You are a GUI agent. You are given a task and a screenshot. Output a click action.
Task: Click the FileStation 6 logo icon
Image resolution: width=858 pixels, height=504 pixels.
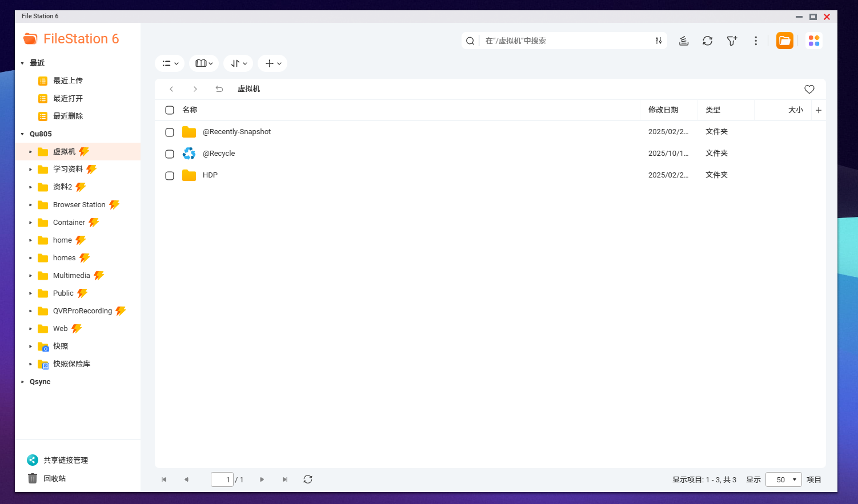pyautogui.click(x=30, y=39)
